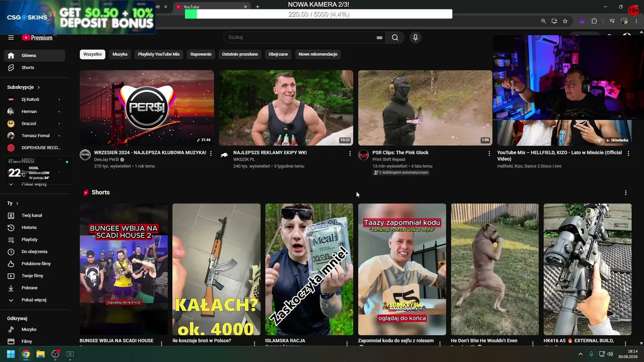The width and height of the screenshot is (644, 362).
Task: Select the Nowe rekomendacje chip
Action: click(318, 54)
